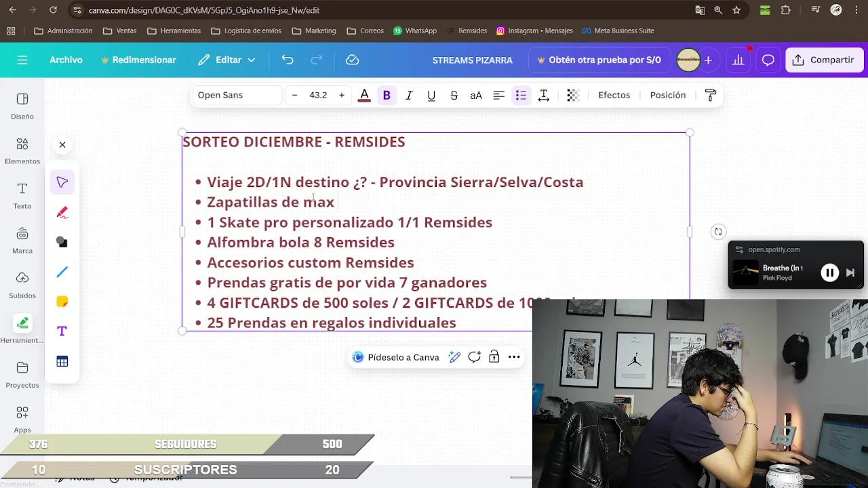Skip to next track in Spotify
Screen dimensions: 868x488
[x=850, y=272]
